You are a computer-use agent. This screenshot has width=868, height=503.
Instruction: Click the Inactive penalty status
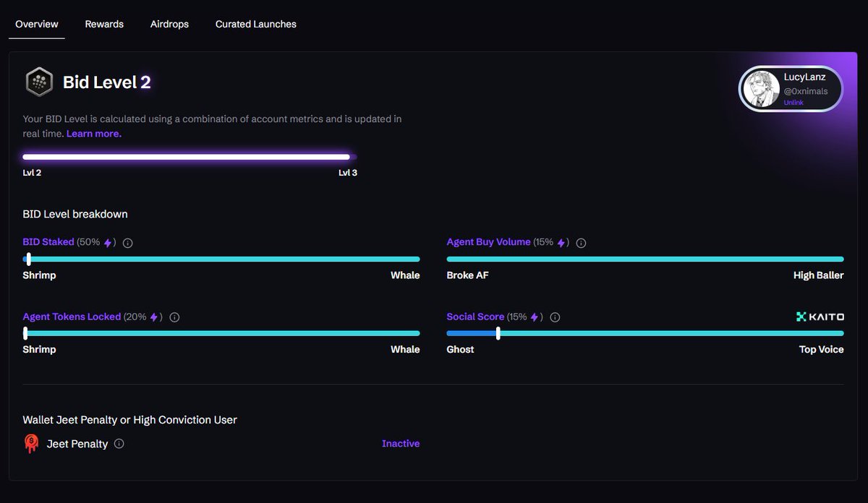click(401, 444)
